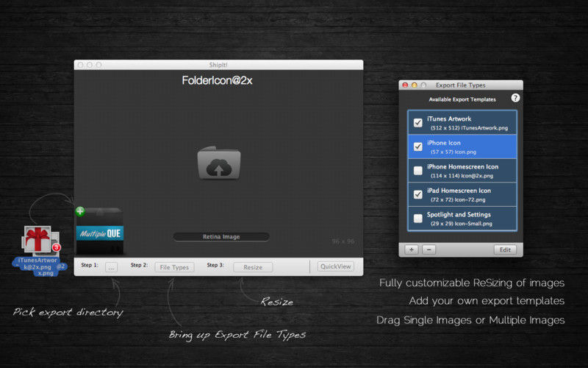
Task: Click the red badge with count 3
Action: point(57,247)
